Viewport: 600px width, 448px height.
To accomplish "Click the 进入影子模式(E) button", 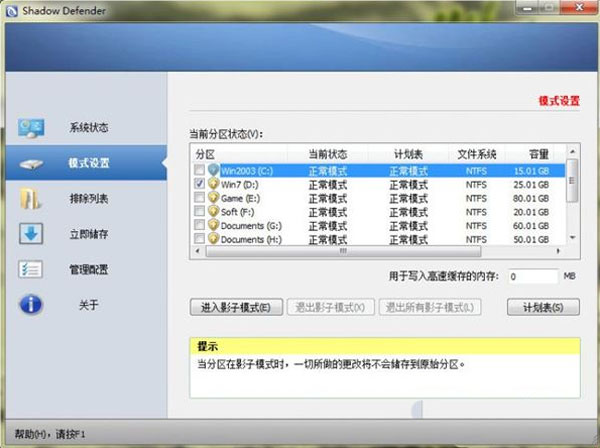I will coord(236,307).
